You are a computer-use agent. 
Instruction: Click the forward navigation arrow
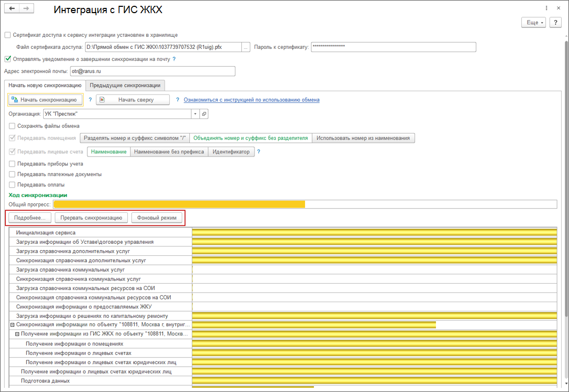click(x=26, y=9)
